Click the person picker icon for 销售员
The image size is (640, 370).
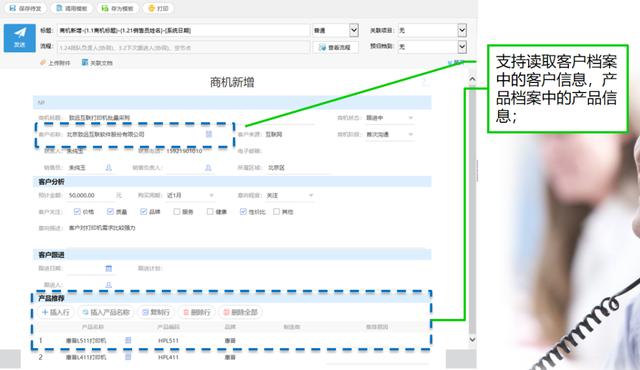[x=109, y=168]
